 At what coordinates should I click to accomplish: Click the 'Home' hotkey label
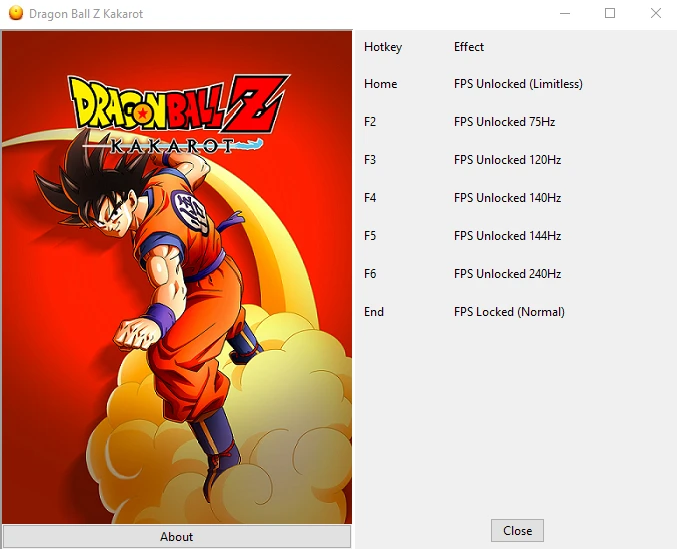(x=380, y=84)
